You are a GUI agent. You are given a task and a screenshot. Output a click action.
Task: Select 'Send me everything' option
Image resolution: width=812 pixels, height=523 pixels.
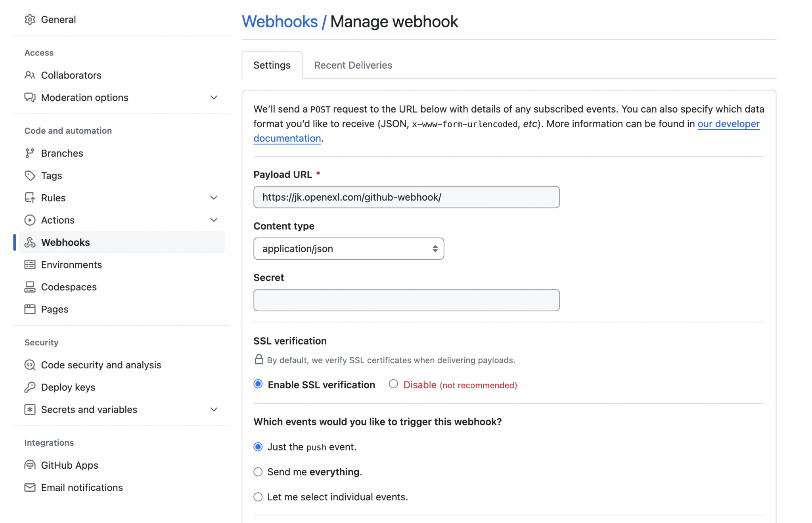pyautogui.click(x=258, y=472)
